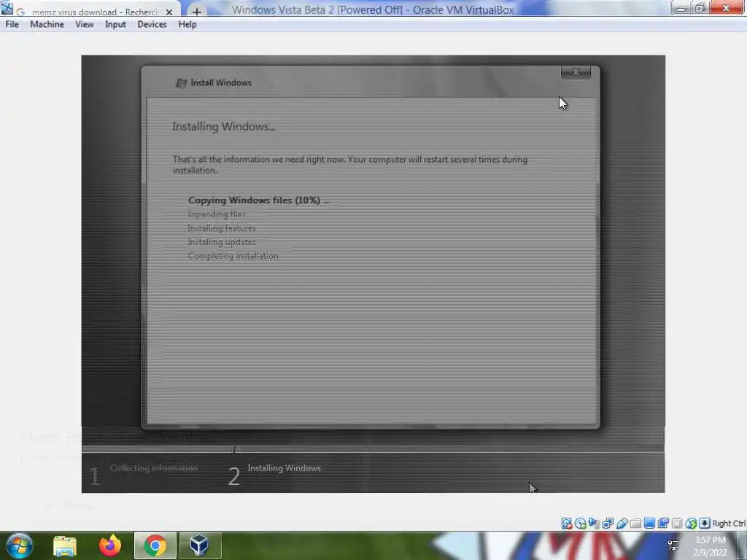This screenshot has height=560, width=747.
Task: Open Windows Explorer from the taskbar
Action: (65, 545)
